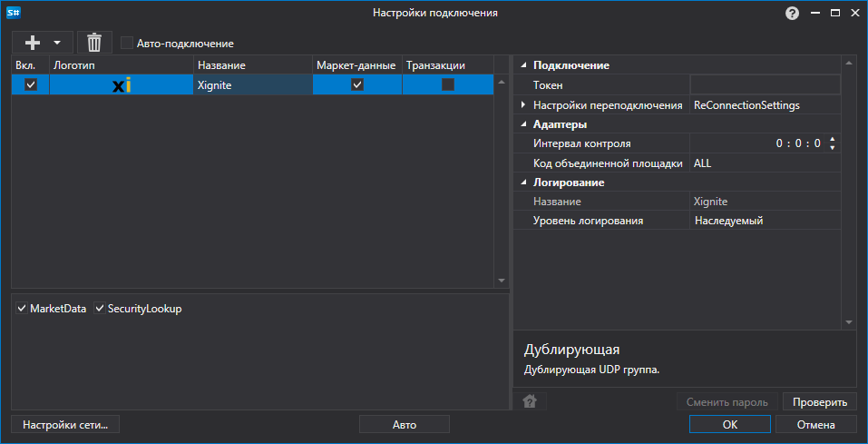The height and width of the screenshot is (444, 868).
Task: Click the Токен input field
Action: point(765,84)
